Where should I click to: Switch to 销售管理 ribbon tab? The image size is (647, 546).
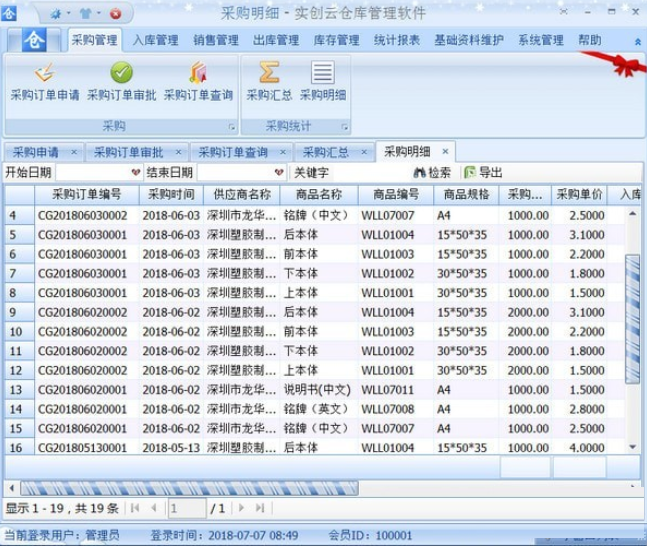click(216, 40)
